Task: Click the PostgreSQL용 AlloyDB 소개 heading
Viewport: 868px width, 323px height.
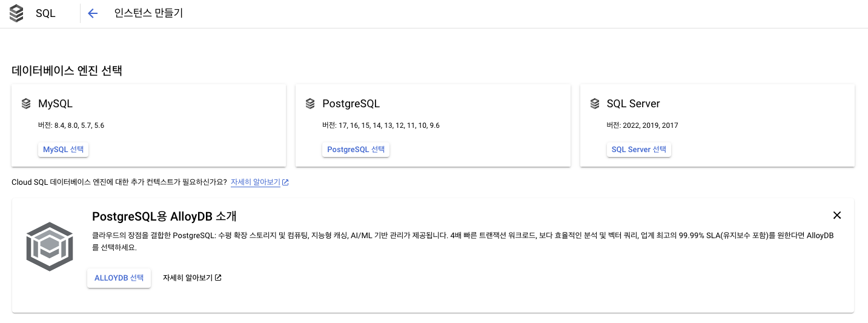Action: [164, 216]
